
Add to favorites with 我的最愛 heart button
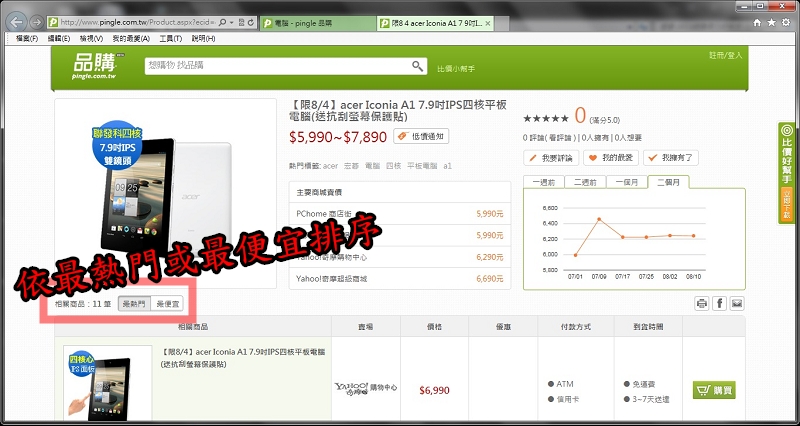611,158
